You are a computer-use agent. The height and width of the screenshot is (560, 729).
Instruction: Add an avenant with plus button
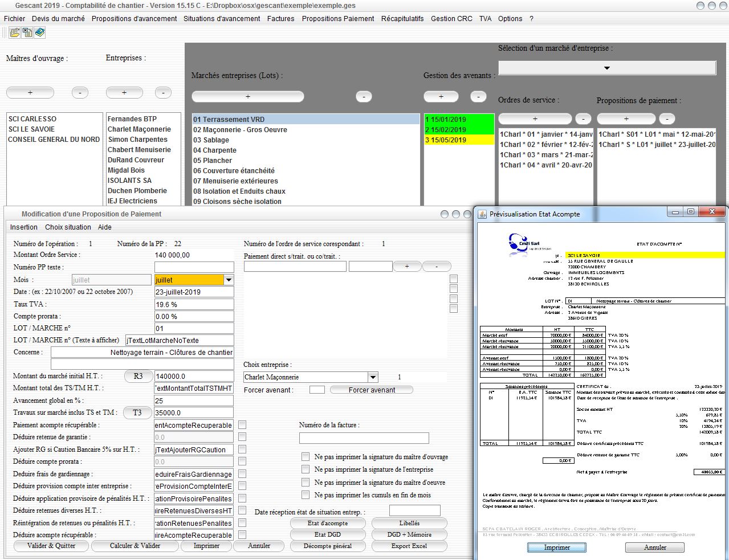point(441,97)
